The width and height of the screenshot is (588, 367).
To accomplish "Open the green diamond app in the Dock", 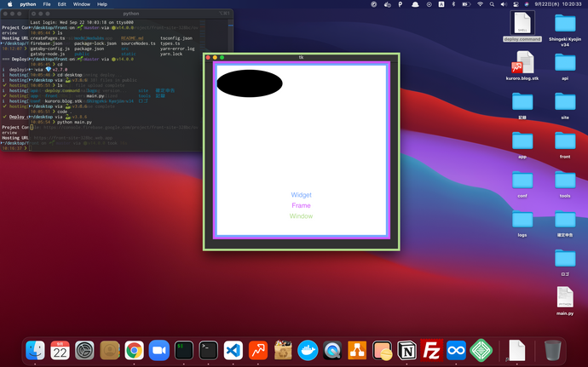I will click(481, 351).
